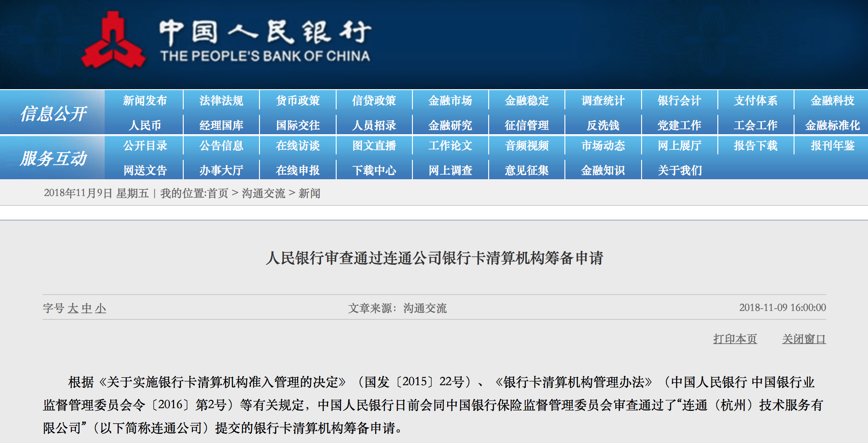This screenshot has width=868, height=443.
Task: Click the 关闭窗口 close window link
Action: click(804, 339)
